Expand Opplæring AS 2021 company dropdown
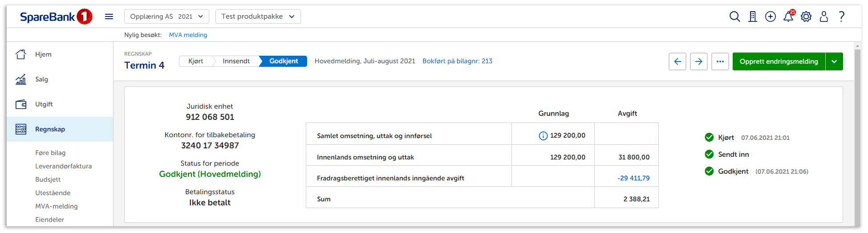This screenshot has height=233, width=868. click(x=166, y=16)
